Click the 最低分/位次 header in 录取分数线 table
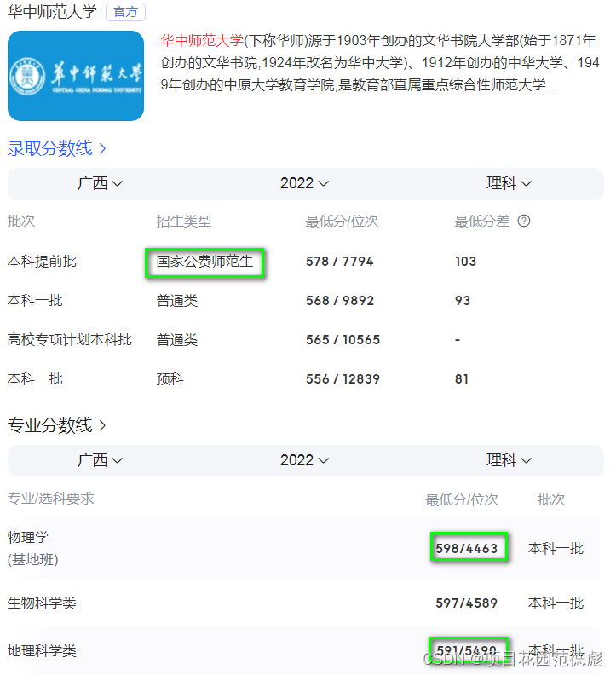 [342, 222]
